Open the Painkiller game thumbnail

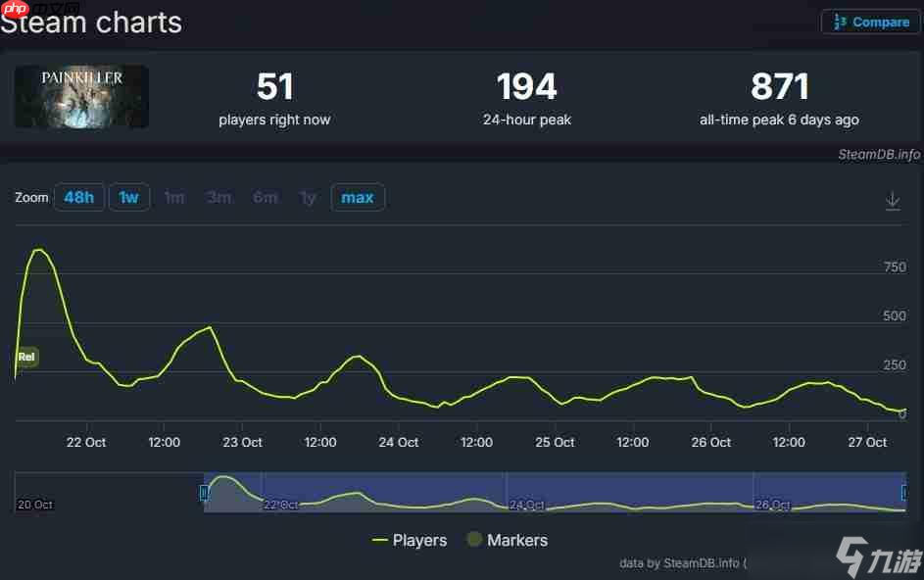[81, 97]
